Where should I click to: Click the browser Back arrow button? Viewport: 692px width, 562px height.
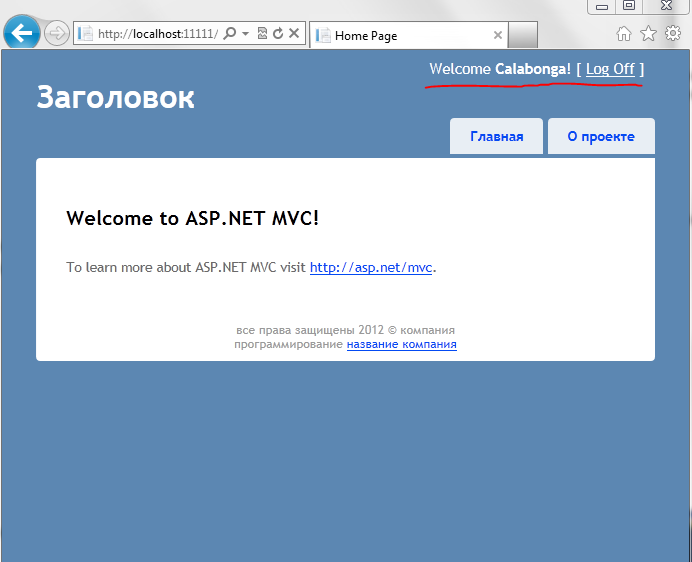[x=22, y=33]
